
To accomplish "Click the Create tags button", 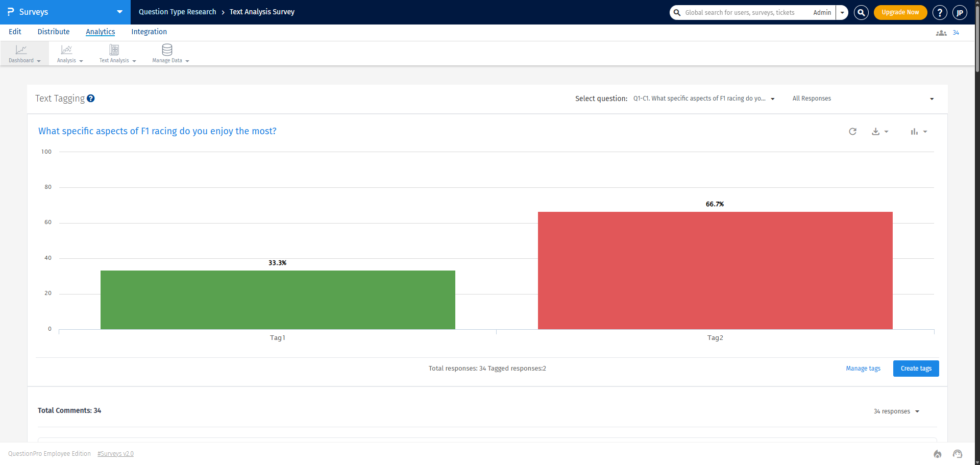I will coord(916,369).
